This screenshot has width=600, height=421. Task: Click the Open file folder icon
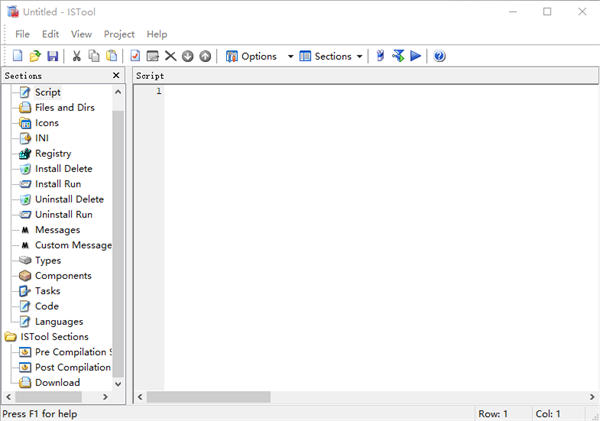[x=35, y=56]
